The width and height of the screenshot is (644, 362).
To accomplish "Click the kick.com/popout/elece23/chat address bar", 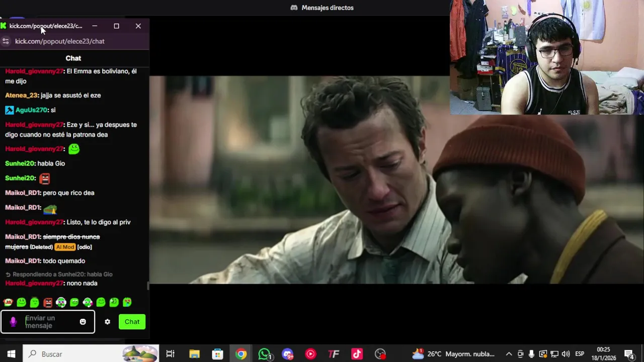I will [x=60, y=41].
